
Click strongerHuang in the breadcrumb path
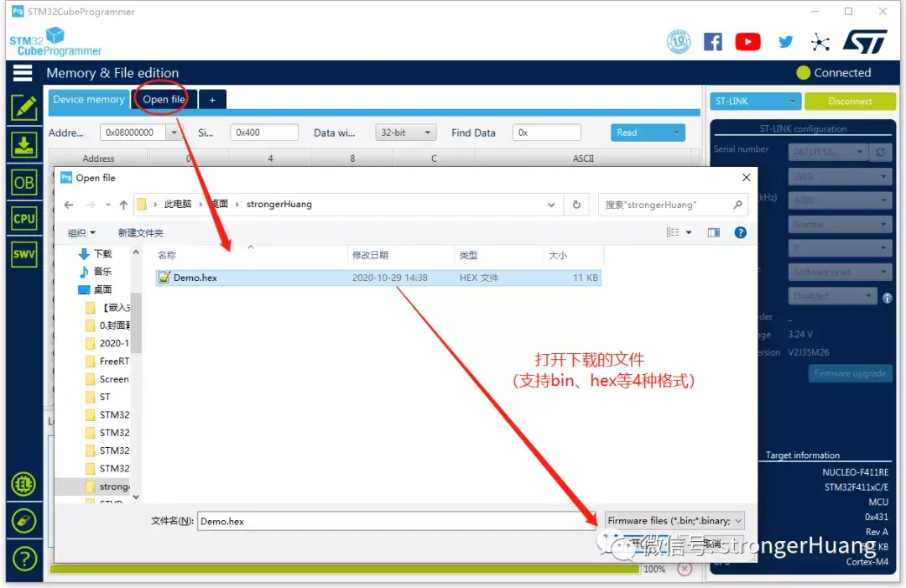[279, 205]
